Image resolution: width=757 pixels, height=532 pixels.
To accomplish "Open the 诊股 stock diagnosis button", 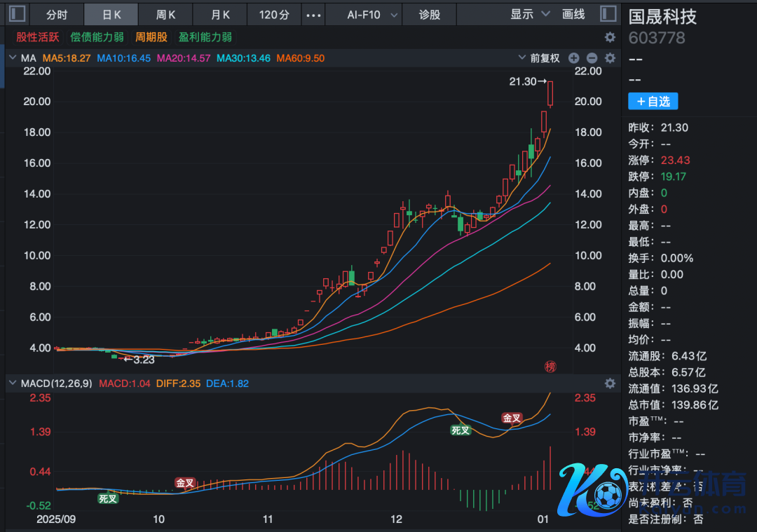I will point(430,15).
